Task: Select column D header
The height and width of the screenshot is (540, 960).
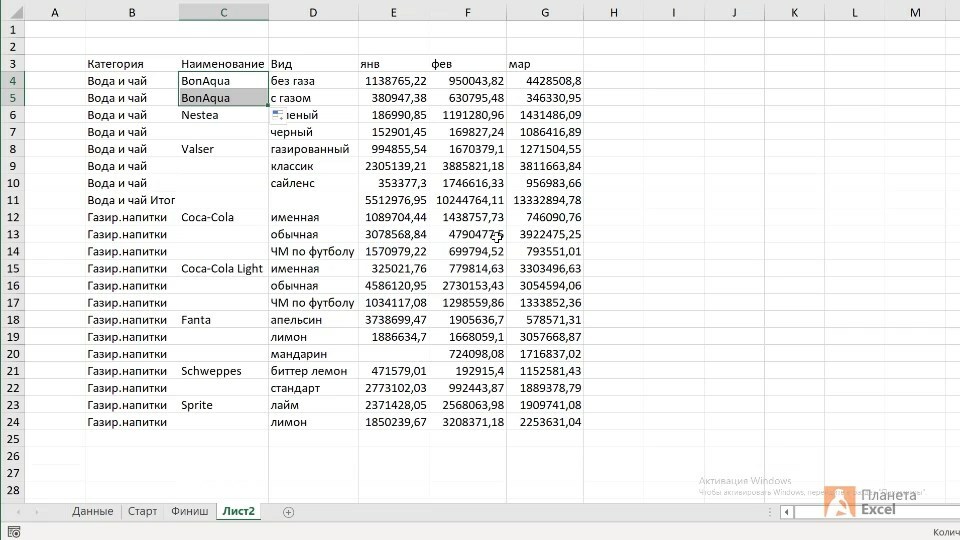Action: (x=313, y=12)
